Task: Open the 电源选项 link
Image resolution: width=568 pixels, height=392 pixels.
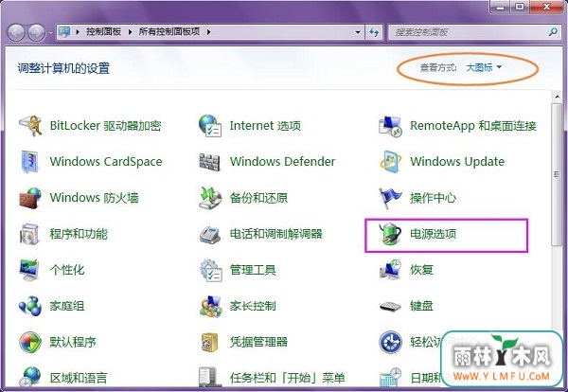Action: [433, 234]
